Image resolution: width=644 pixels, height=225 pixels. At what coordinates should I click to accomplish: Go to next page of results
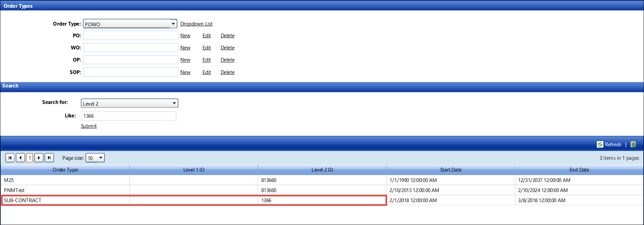pos(39,158)
